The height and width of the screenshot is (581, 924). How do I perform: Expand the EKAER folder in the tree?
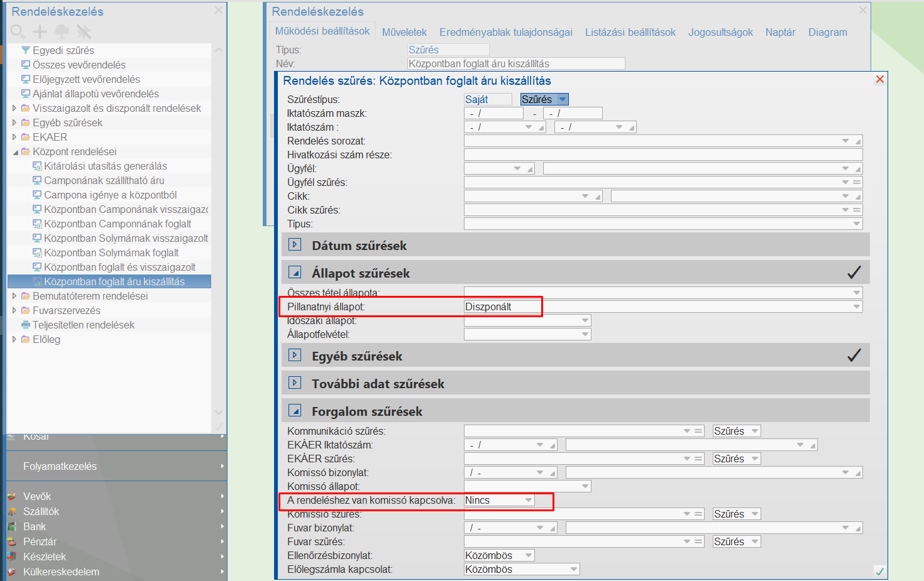point(14,137)
